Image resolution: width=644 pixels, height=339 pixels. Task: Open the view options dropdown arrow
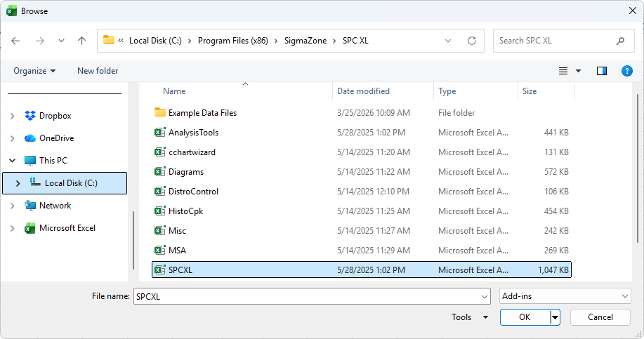pos(578,71)
